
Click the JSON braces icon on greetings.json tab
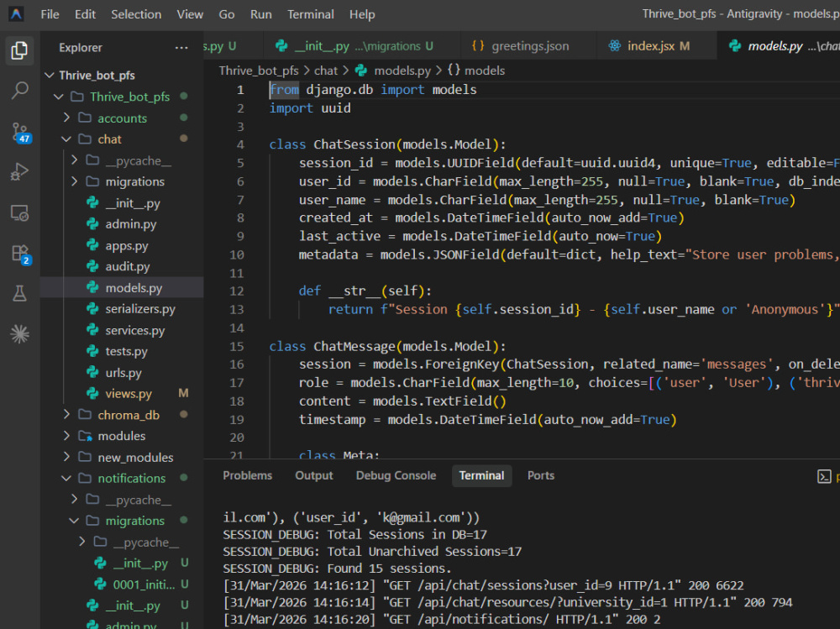(x=478, y=46)
